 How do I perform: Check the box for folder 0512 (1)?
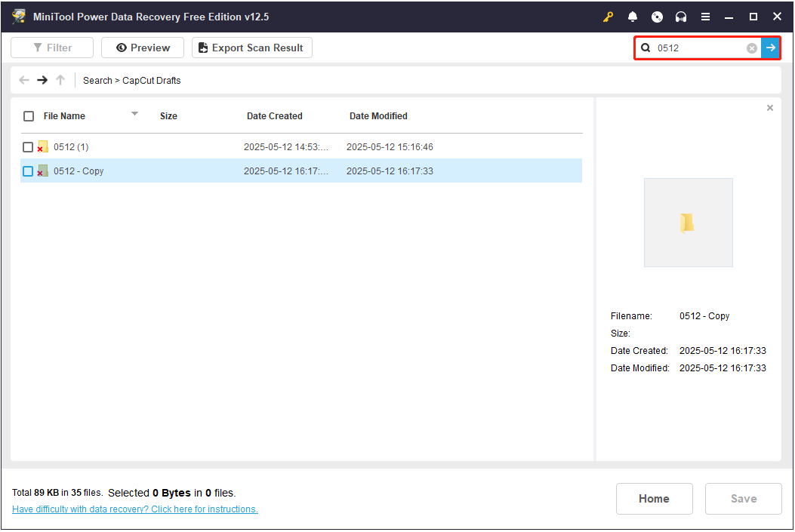pos(28,147)
